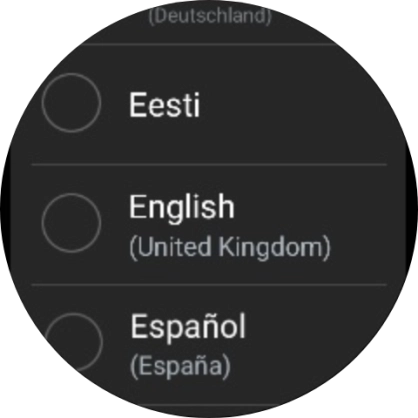Pick the partially visible Deutschland language row
418x418 pixels.
pos(210,22)
